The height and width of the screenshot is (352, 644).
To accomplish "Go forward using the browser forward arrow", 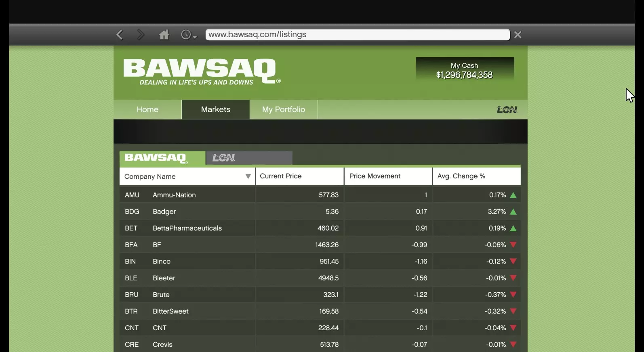I will click(x=140, y=35).
